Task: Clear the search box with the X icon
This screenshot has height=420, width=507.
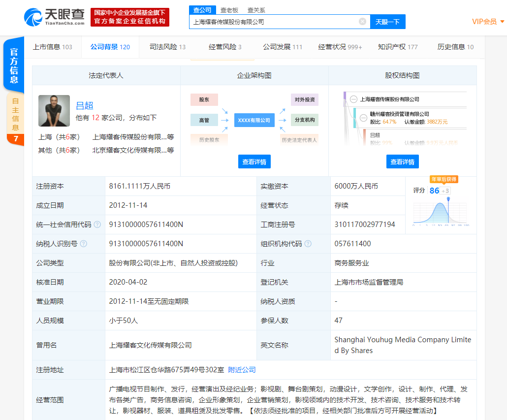Action: 362,21
